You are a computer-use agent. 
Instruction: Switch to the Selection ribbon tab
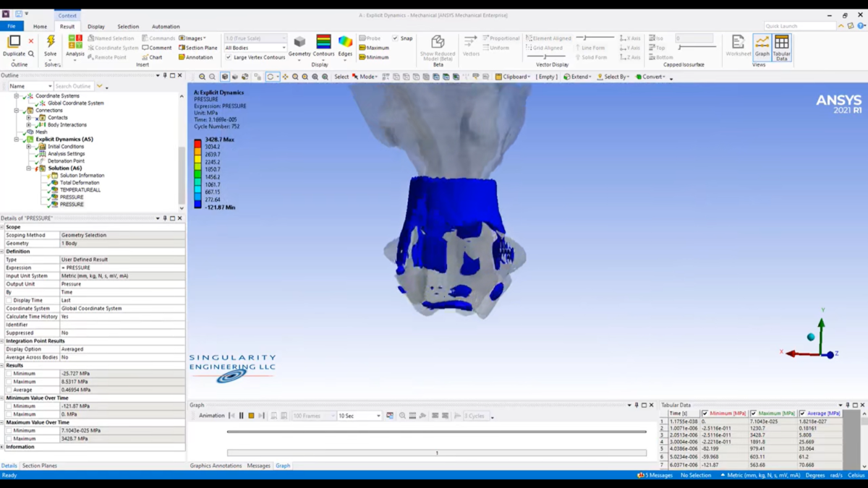pos(128,27)
